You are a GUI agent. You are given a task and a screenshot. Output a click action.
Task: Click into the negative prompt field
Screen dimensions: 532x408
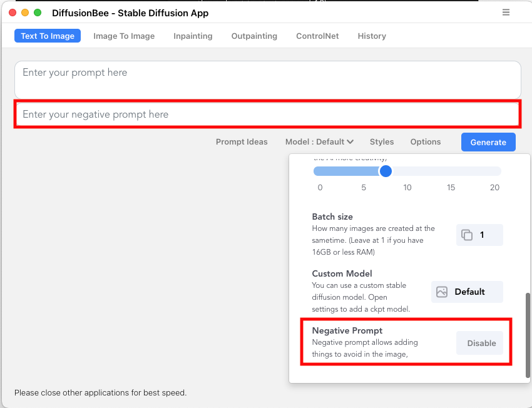[x=268, y=115]
